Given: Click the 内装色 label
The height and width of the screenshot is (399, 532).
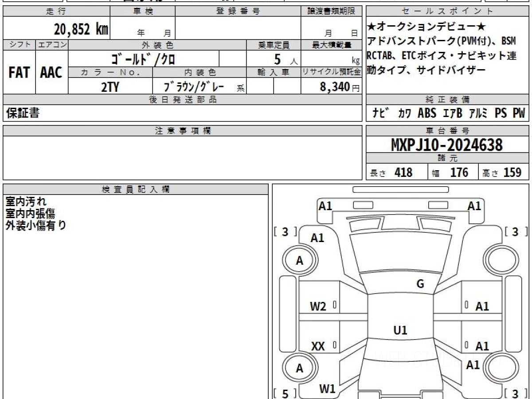Looking at the screenshot, I should point(199,72).
